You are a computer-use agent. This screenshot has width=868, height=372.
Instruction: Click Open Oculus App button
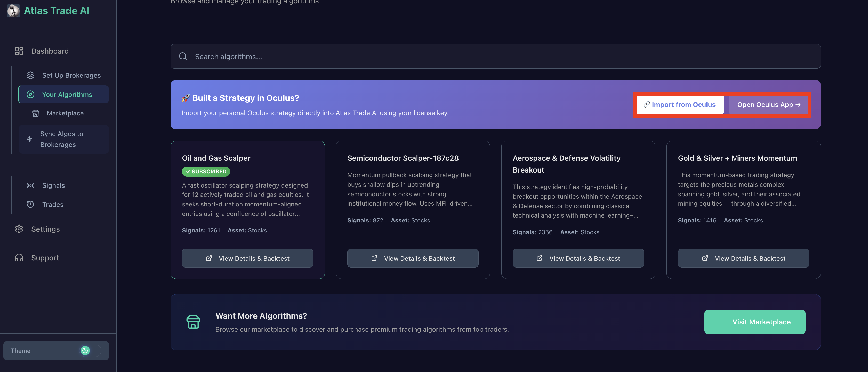(768, 105)
